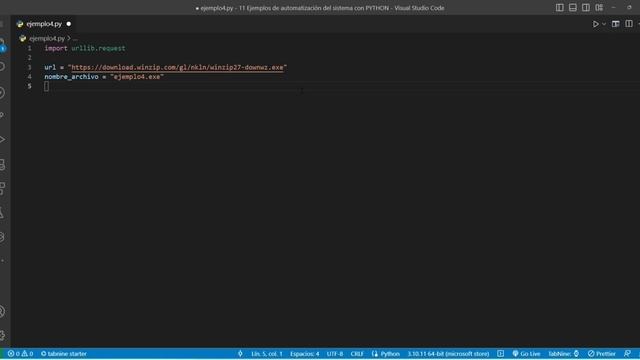This screenshot has width=640, height=360.
Task: Change end of line sequence CRLF
Action: click(357, 354)
